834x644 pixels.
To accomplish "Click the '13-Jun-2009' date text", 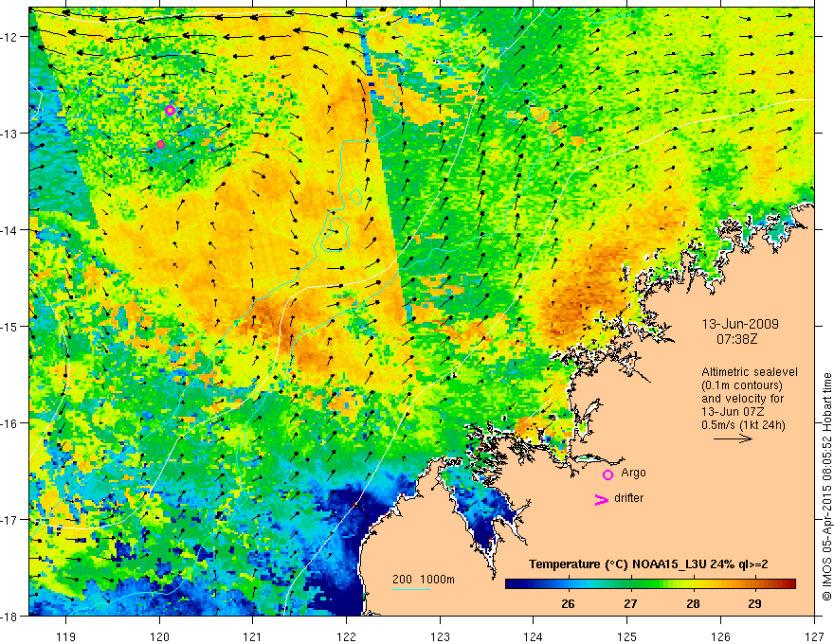I will (x=740, y=324).
